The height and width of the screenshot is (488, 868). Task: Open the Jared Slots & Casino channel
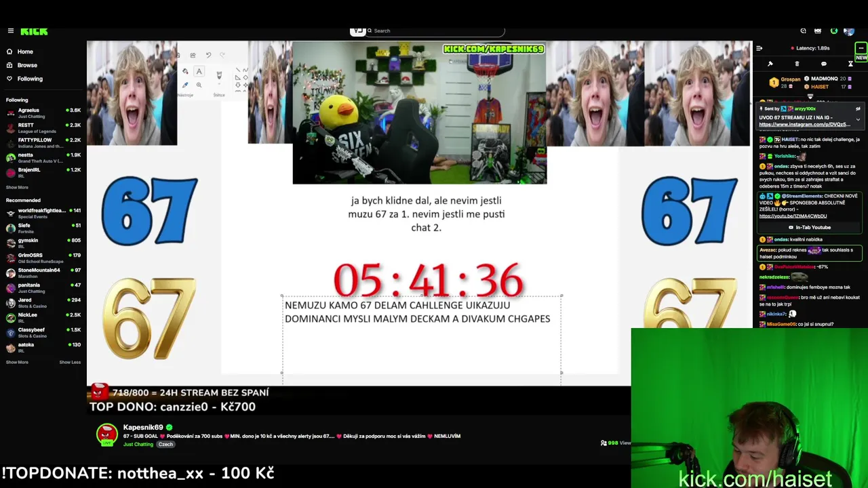pyautogui.click(x=43, y=302)
